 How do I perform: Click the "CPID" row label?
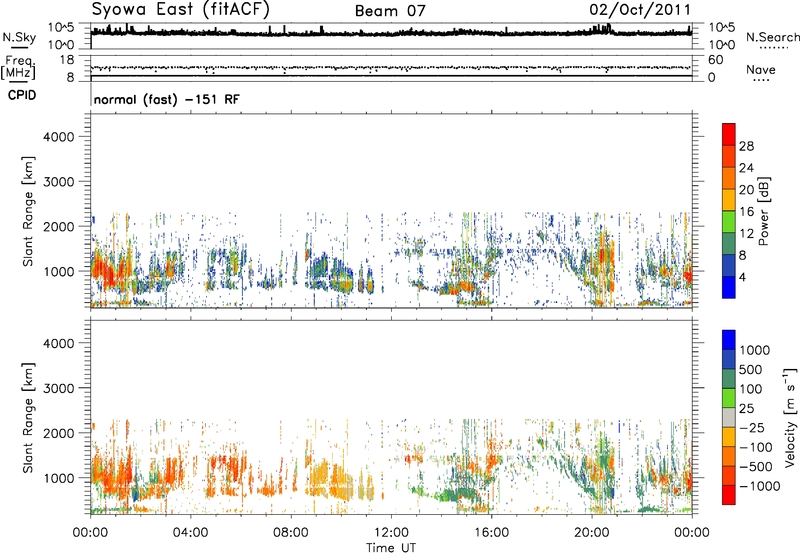22,95
